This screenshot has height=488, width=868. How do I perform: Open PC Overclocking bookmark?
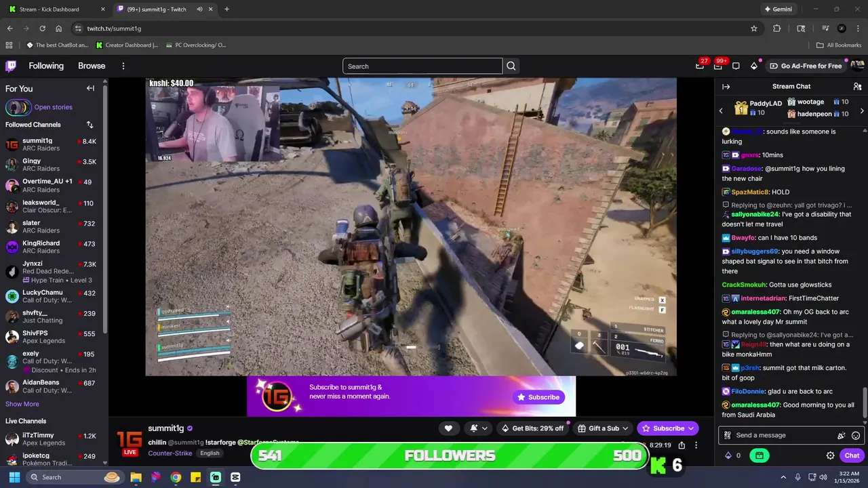pos(195,45)
